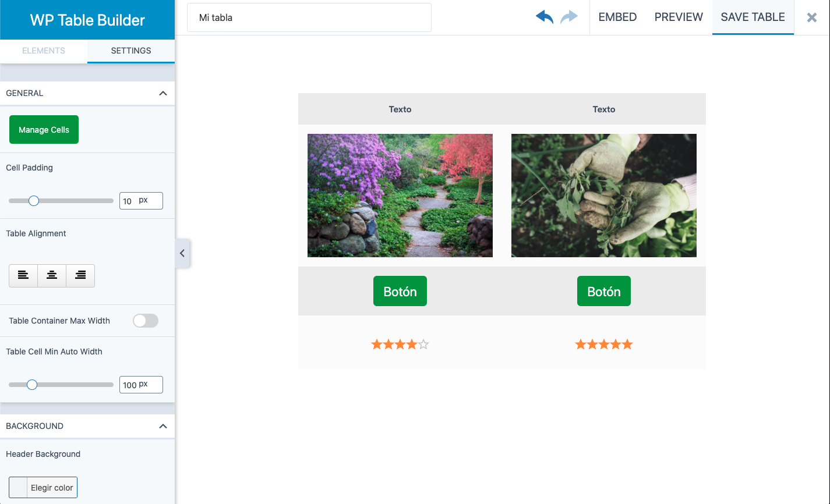The width and height of the screenshot is (830, 504).
Task: Switch to the ELEMENTS tab
Action: tap(44, 51)
